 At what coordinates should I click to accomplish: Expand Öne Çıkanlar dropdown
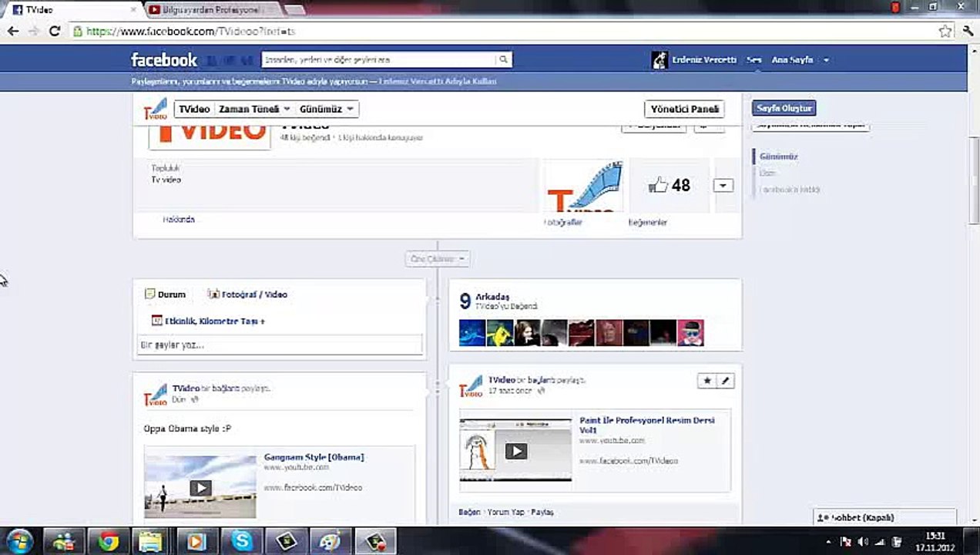(x=438, y=259)
